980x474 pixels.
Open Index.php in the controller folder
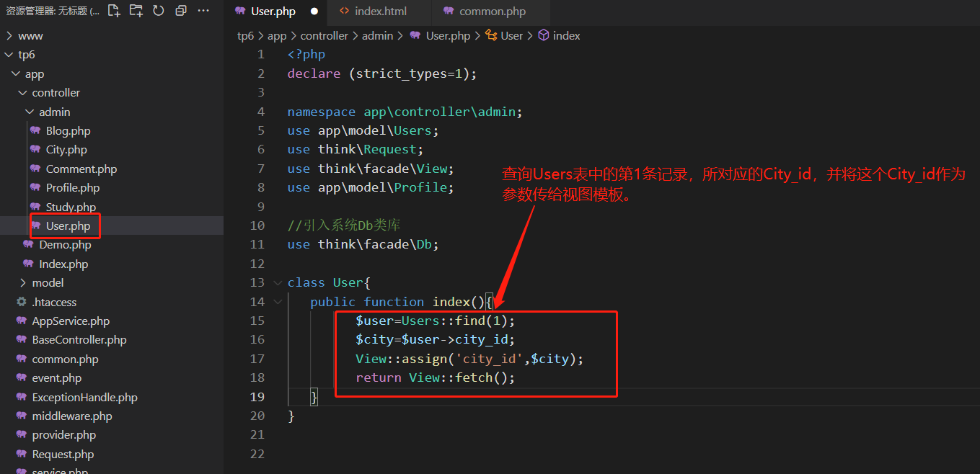63,264
